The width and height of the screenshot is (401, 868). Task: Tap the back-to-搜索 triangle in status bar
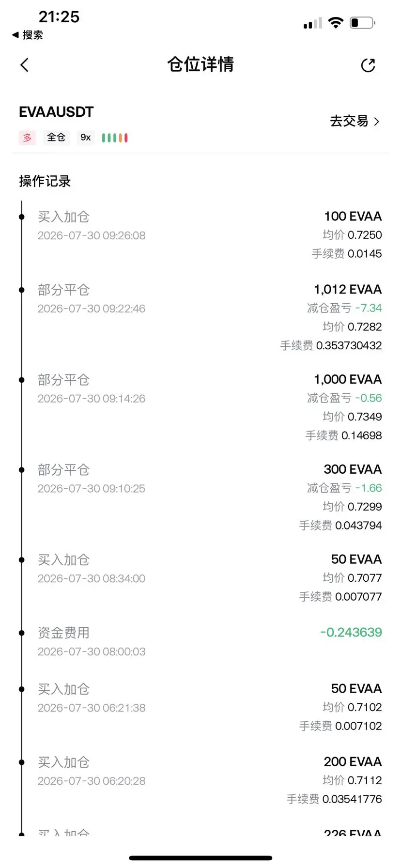15,35
